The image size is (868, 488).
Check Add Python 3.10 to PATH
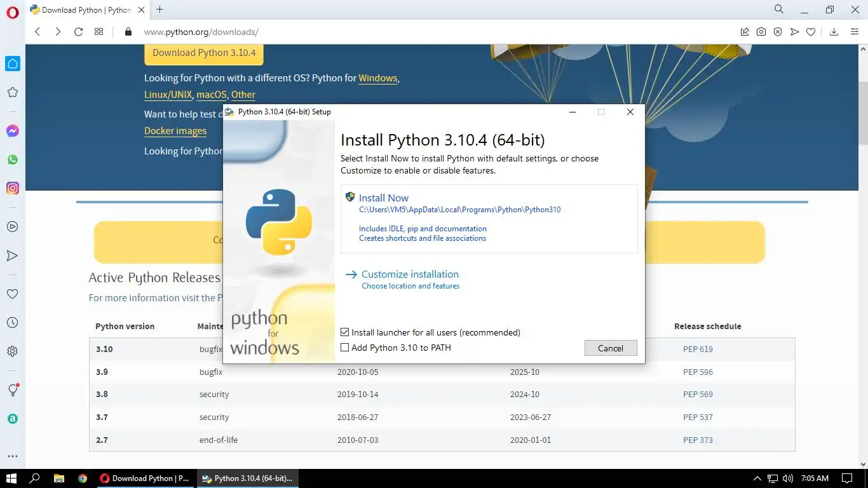click(345, 348)
